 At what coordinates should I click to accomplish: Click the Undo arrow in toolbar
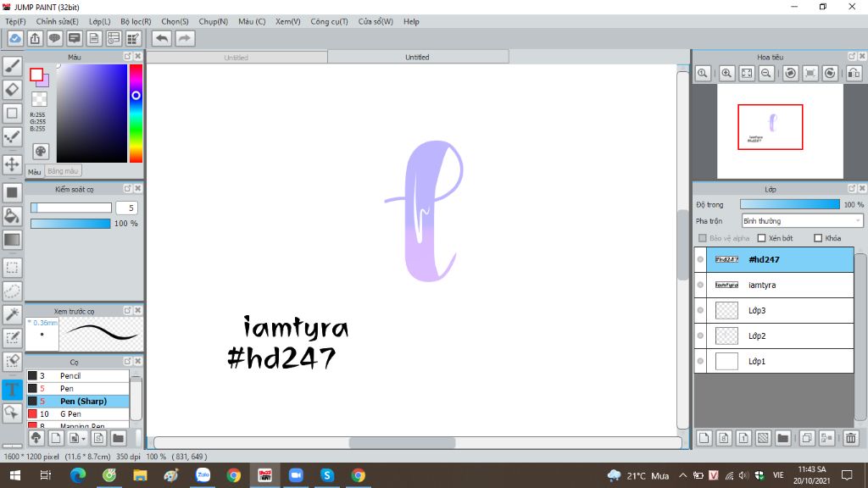coord(162,38)
